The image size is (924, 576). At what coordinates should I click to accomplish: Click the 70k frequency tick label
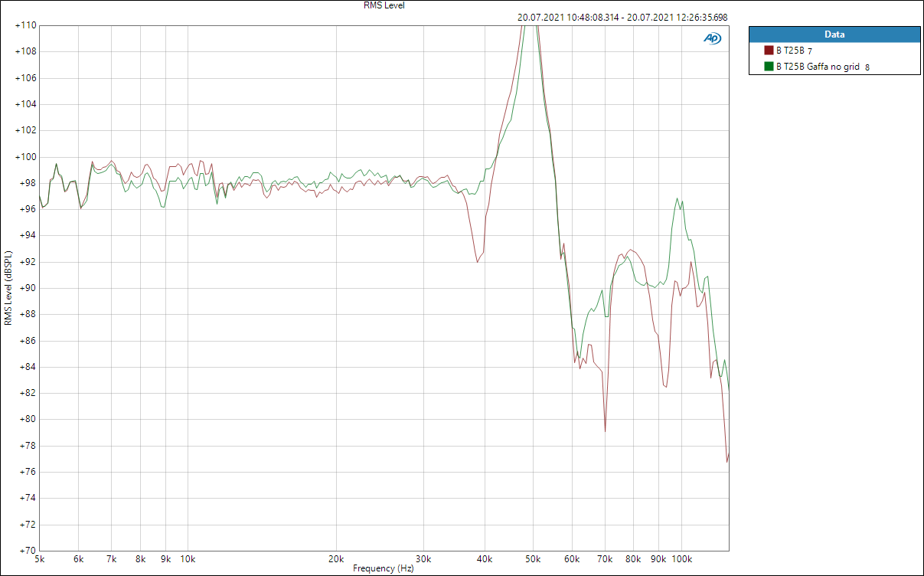point(604,559)
